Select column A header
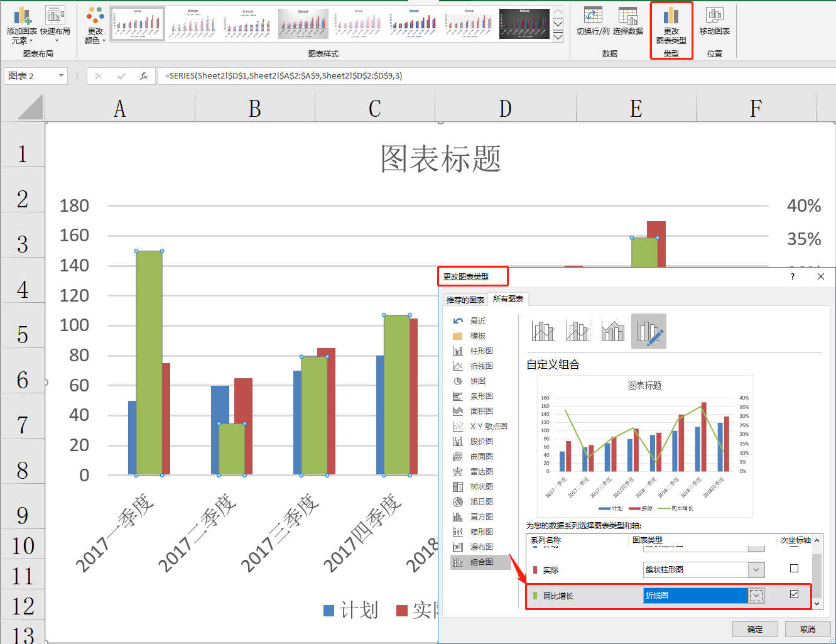The image size is (836, 644). [x=120, y=108]
